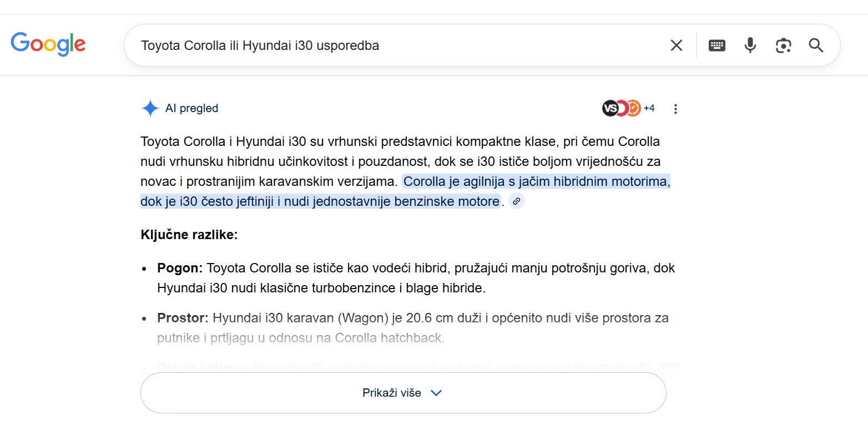Click the magnifying glass to search

coord(816,45)
